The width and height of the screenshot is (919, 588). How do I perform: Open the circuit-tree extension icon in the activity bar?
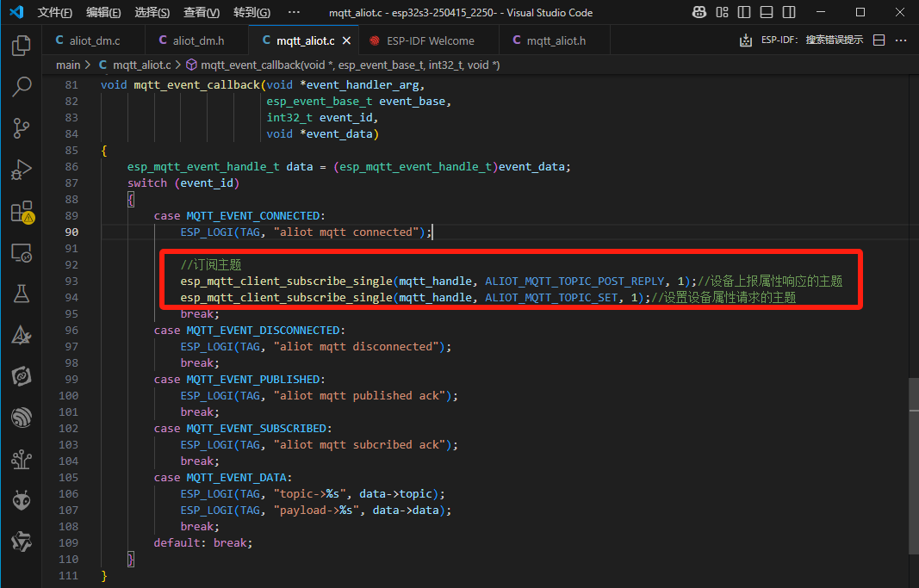[x=21, y=460]
